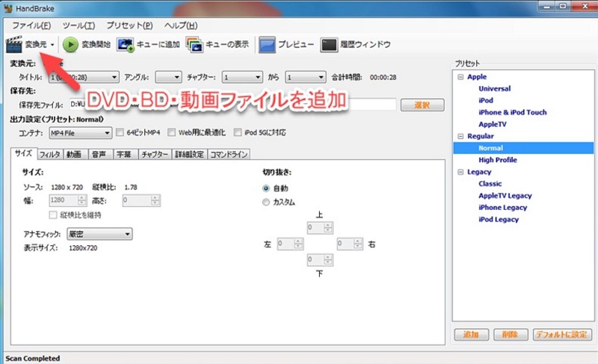Viewport: 598px width, 364px height.
Task: Switch to the Subtitles (字幕) tab
Action: click(124, 155)
